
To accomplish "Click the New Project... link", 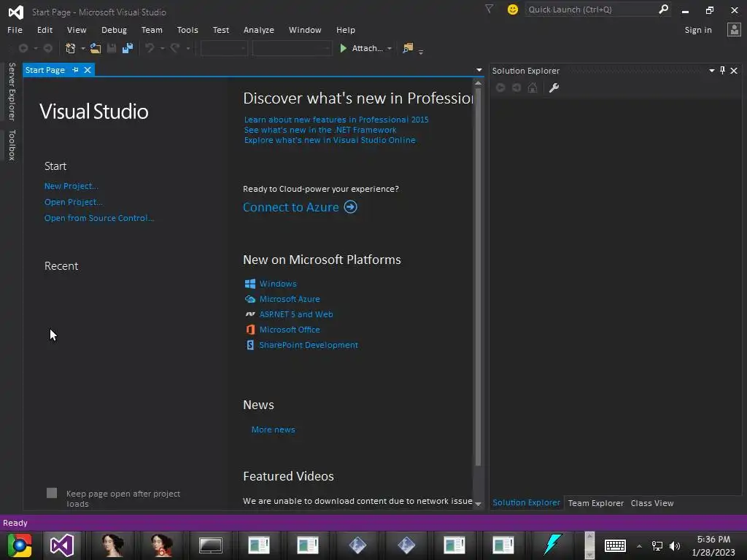I will pos(71,186).
